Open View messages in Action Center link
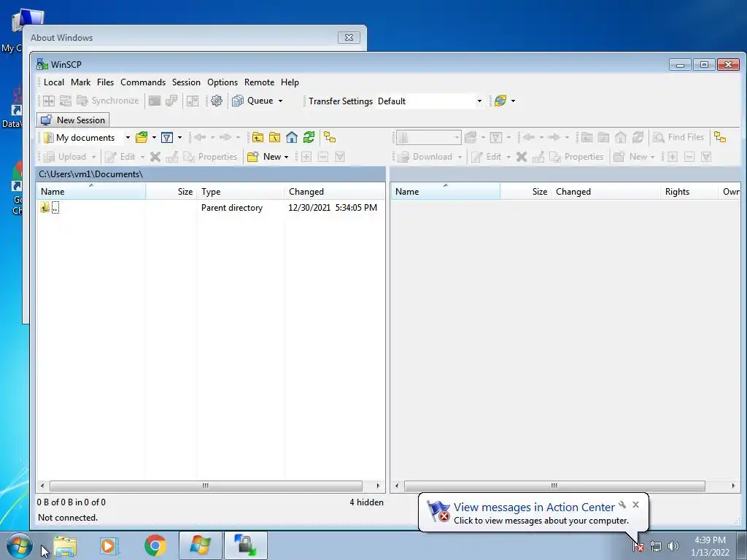Image resolution: width=747 pixels, height=560 pixels. tap(533, 507)
